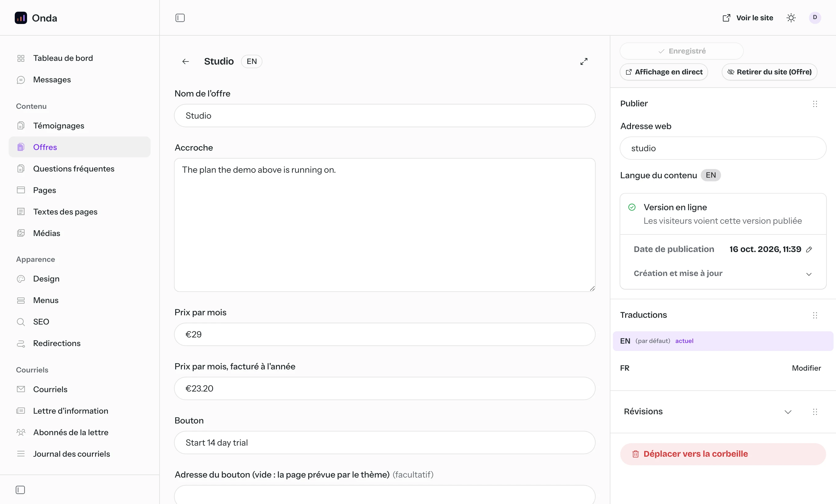836x504 pixels.
Task: Click Modifier for FR translation
Action: point(806,368)
